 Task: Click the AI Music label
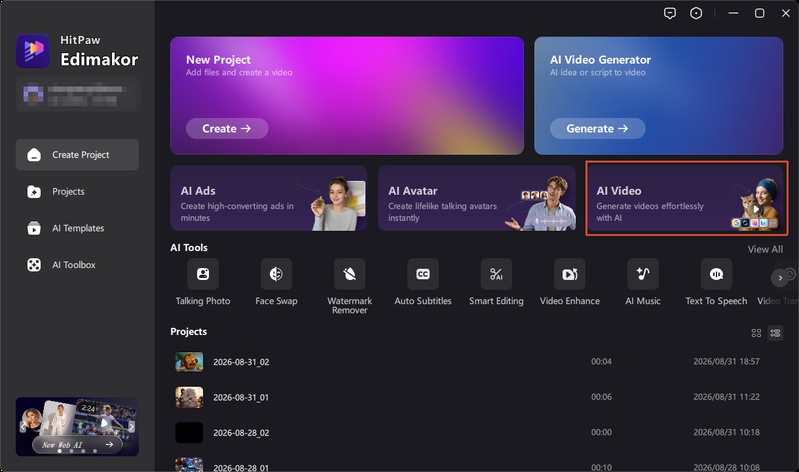(x=643, y=301)
